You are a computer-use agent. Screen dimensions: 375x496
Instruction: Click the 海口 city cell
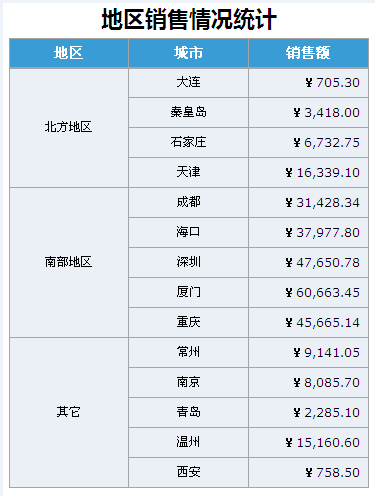188,232
